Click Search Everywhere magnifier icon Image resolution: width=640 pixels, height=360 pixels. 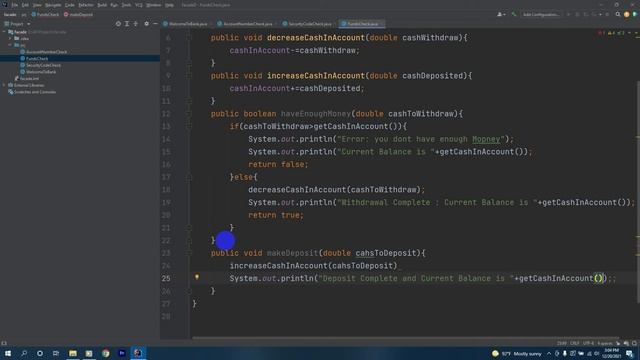618,15
